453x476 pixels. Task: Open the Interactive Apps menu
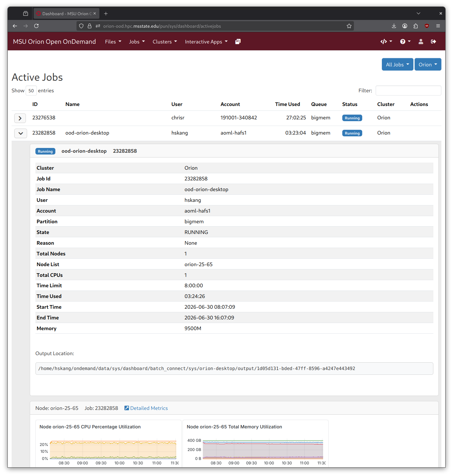tap(206, 42)
